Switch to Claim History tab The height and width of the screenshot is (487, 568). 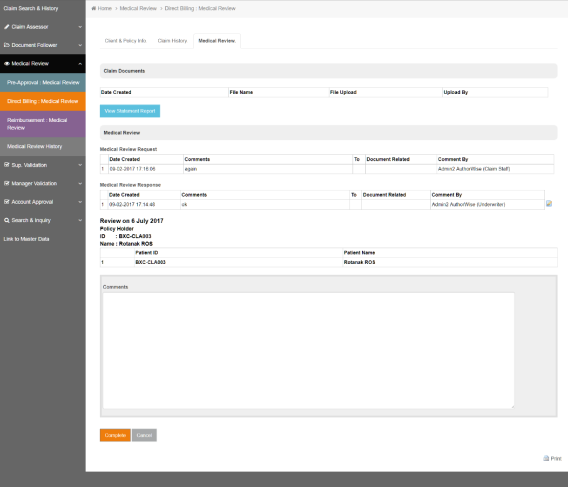[172, 41]
